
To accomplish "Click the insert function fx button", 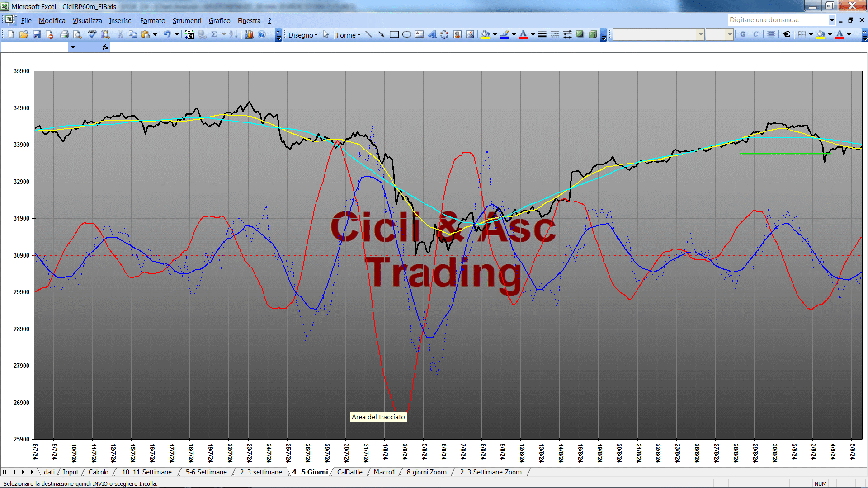I will click(105, 47).
